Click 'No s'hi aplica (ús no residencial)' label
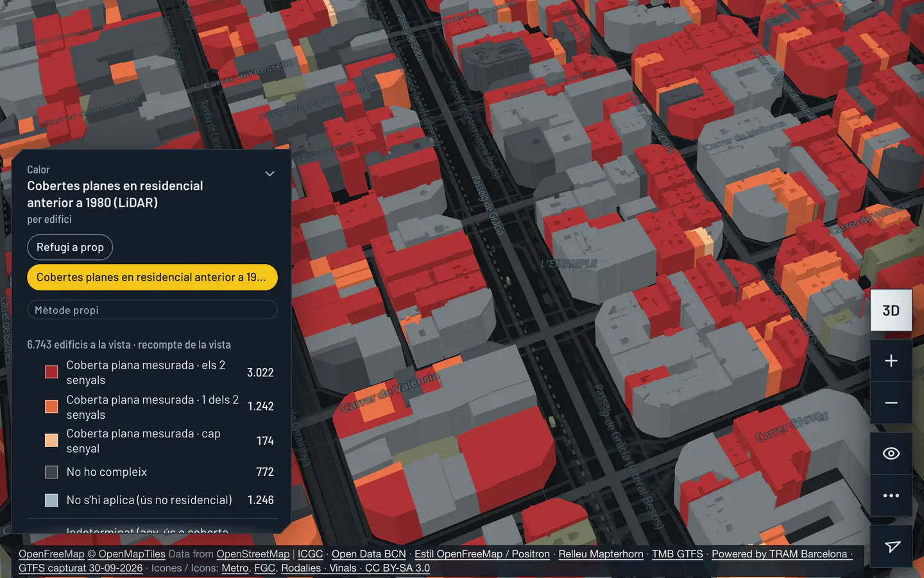924x578 pixels. [150, 500]
